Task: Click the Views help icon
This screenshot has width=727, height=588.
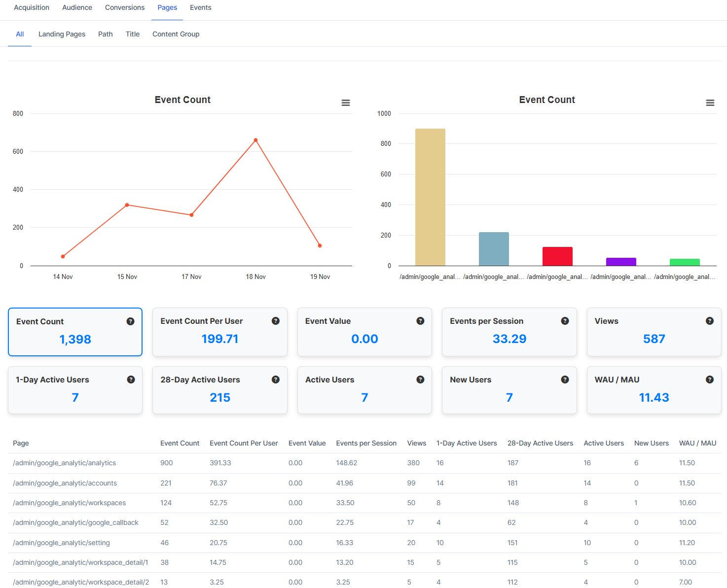Action: (710, 321)
